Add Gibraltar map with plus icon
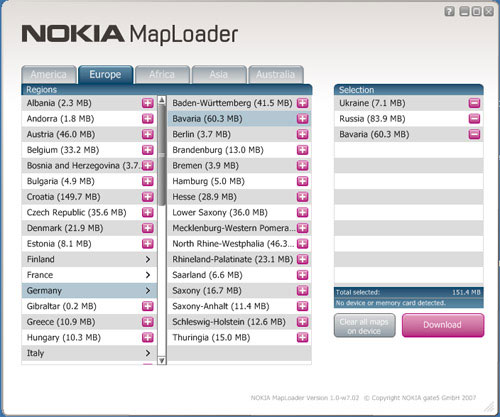This screenshot has height=417, width=500. 148,306
